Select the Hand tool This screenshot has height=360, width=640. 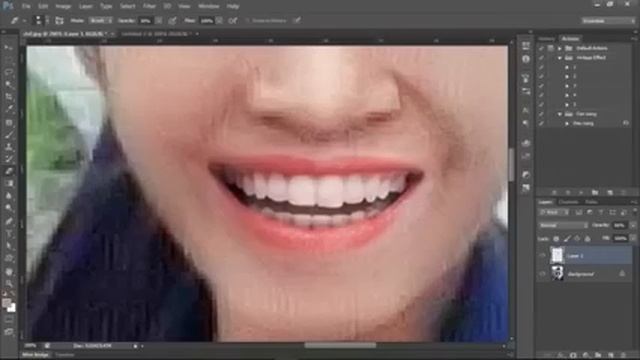pyautogui.click(x=9, y=271)
